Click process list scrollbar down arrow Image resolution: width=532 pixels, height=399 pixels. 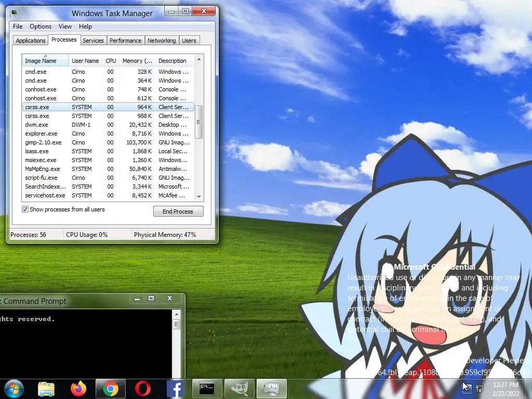[199, 196]
